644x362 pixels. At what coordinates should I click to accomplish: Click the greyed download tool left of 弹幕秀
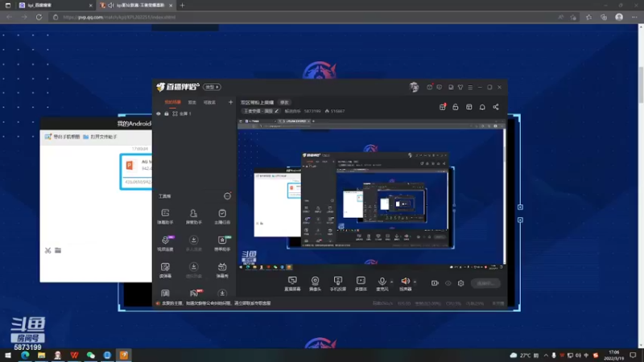193,270
